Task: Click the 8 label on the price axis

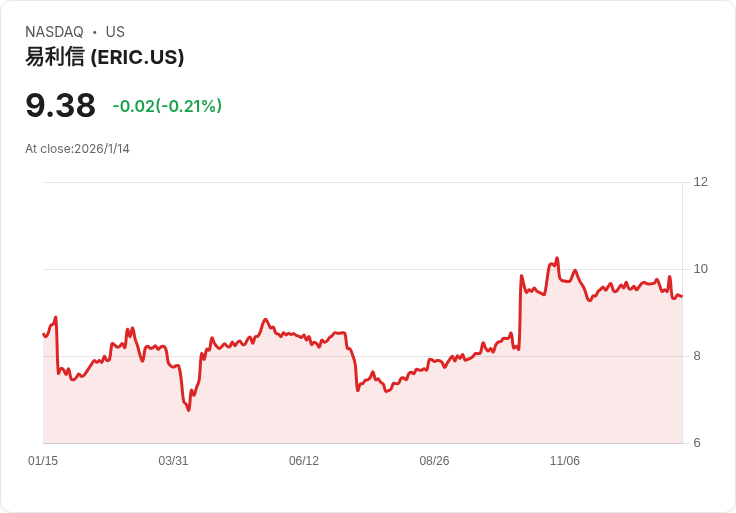Action: pyautogui.click(x=697, y=356)
